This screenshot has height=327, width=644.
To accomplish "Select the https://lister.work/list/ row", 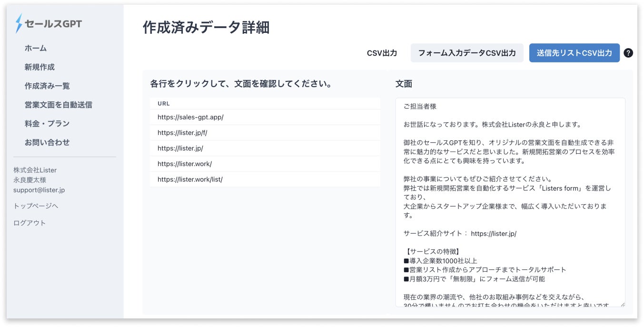I will 265,179.
